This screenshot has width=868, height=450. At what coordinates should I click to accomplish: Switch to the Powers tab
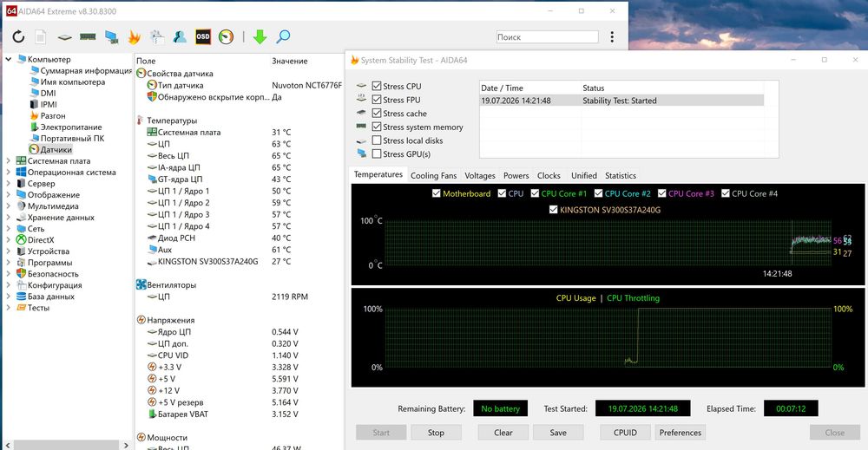(x=516, y=175)
